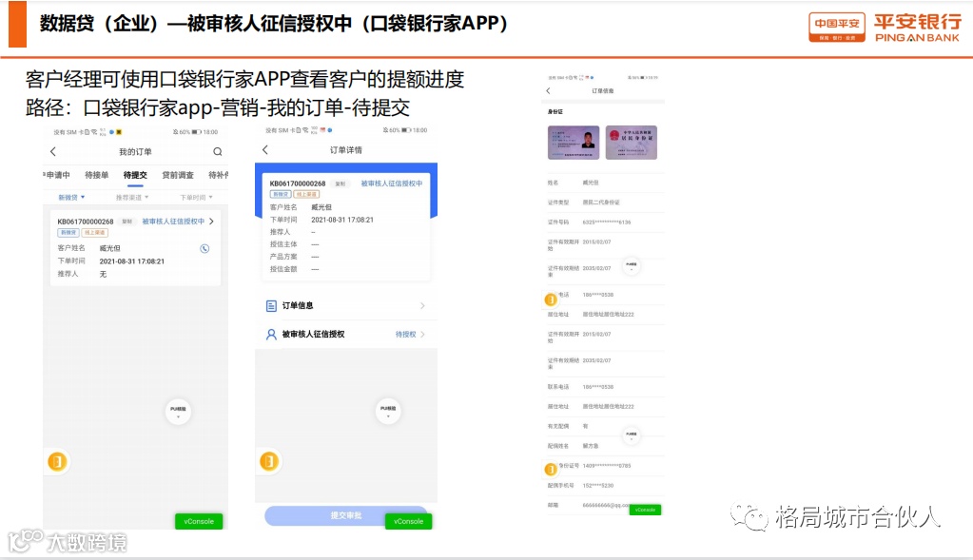Image resolution: width=973 pixels, height=560 pixels.
Task: Tap PU floating button on 订单详情 screen
Action: pyautogui.click(x=388, y=411)
